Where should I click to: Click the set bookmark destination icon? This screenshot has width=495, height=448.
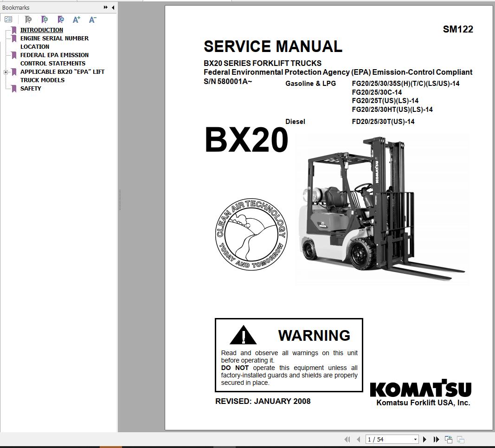pyautogui.click(x=61, y=19)
